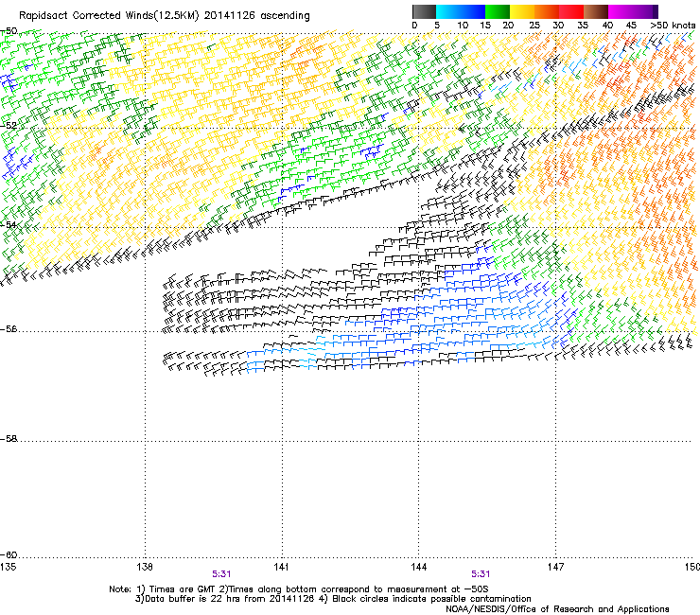Screen dimensions: 700x615
Task: Click the latitude label '-56'
Action: pos(9,329)
